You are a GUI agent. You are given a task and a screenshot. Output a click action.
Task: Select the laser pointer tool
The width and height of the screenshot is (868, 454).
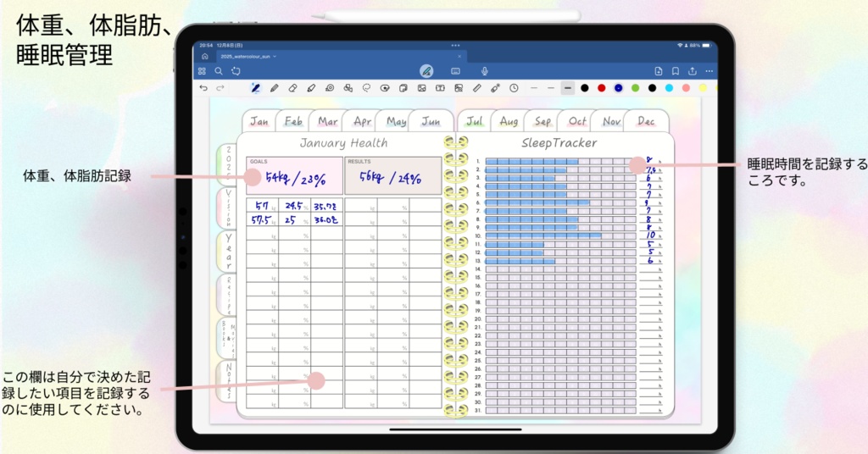click(495, 88)
